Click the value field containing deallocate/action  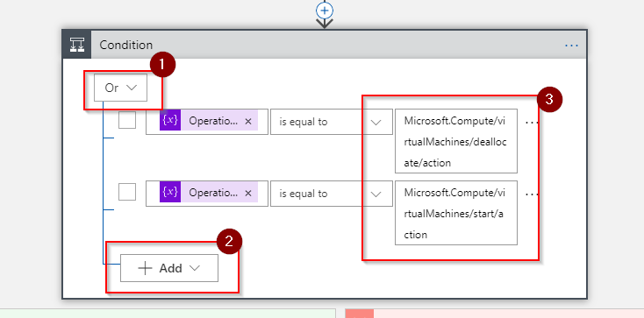point(456,141)
